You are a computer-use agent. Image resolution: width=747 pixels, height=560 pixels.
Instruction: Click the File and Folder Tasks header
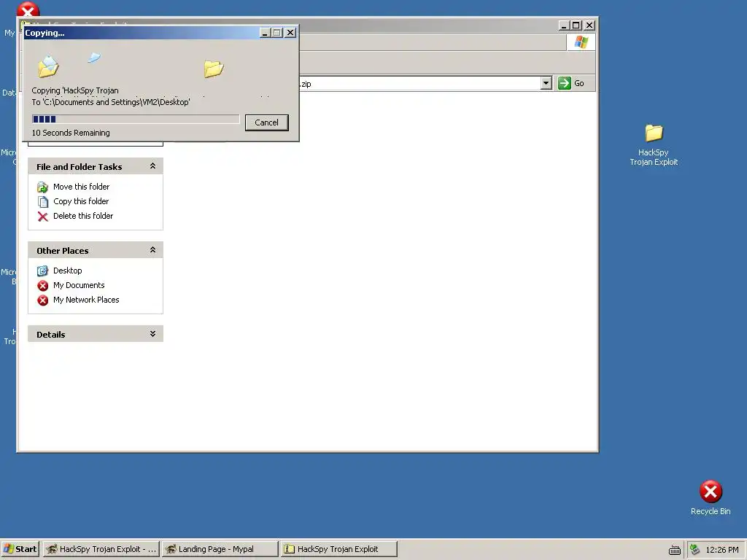(96, 166)
